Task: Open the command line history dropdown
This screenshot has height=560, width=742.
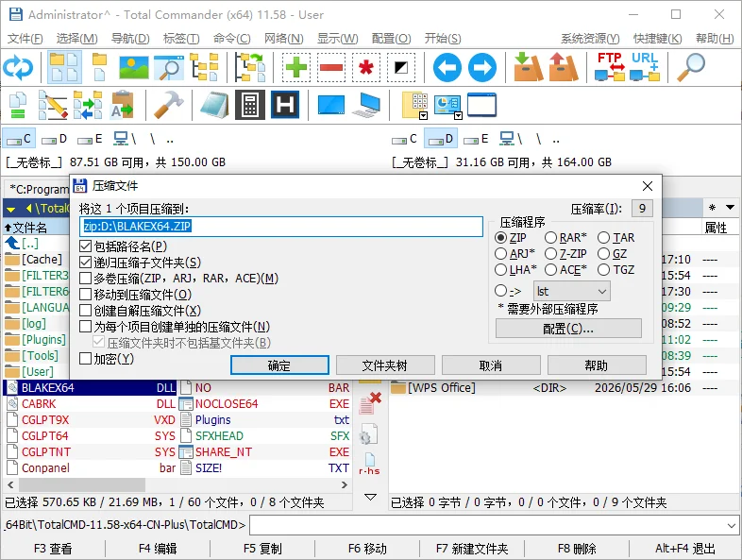Action: pyautogui.click(x=731, y=525)
